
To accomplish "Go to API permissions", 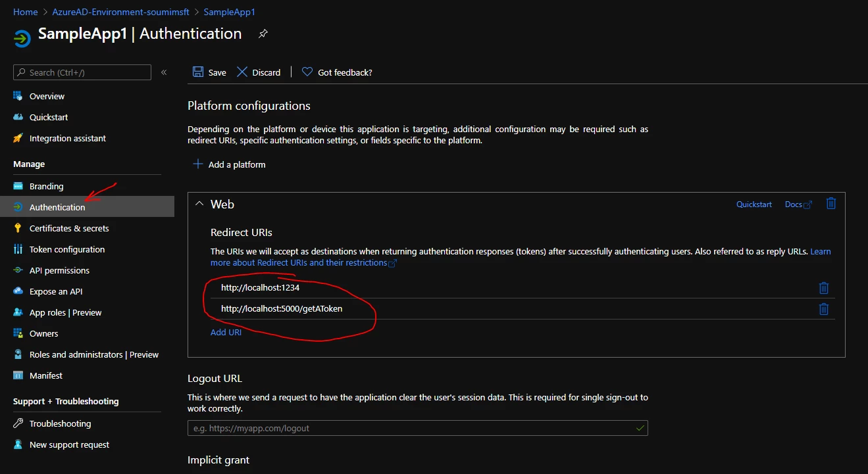I will point(59,270).
